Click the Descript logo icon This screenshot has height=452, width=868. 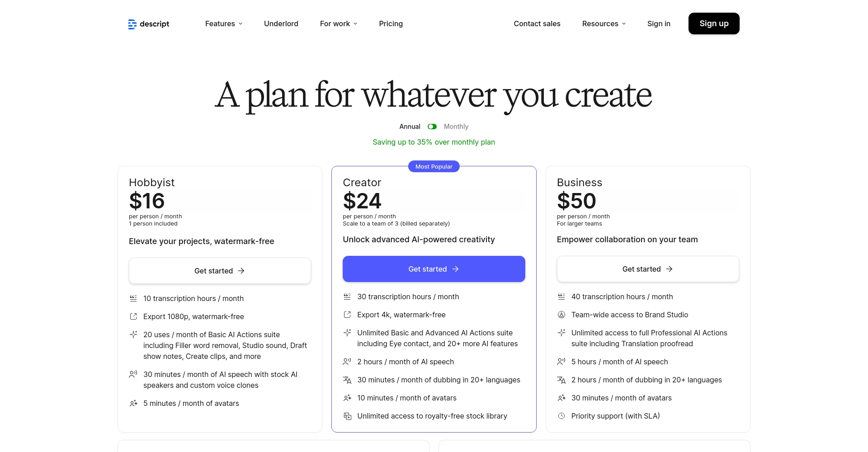point(132,24)
